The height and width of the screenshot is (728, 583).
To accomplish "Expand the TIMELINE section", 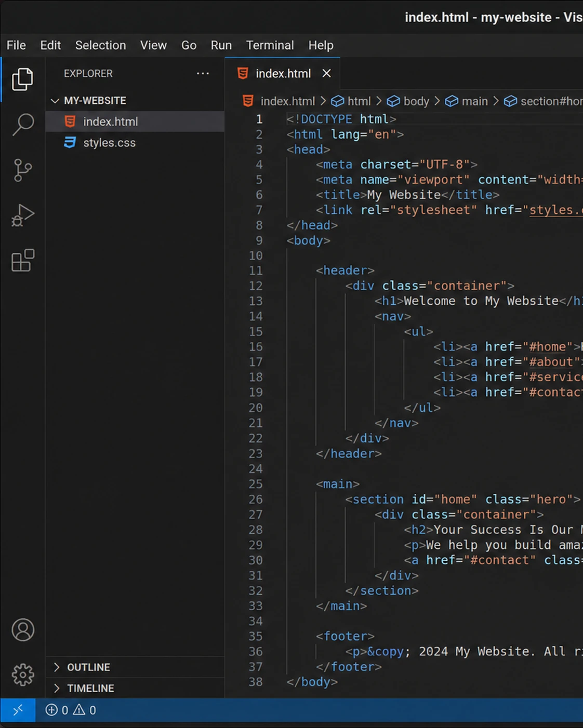I will [135, 688].
